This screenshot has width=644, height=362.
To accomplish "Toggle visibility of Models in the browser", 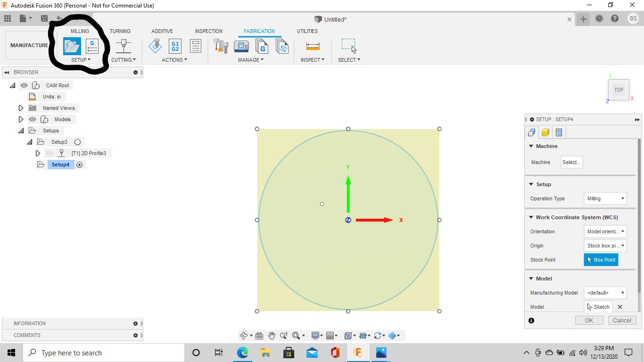I will click(x=33, y=119).
